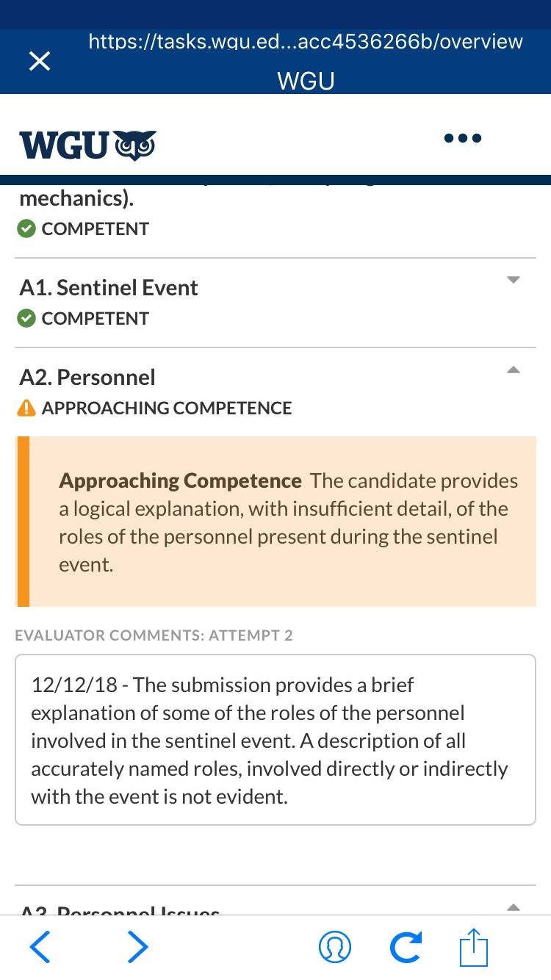Tap the tasks.wgu.edu URL text
Image resolution: width=551 pixels, height=980 pixels.
click(x=306, y=41)
